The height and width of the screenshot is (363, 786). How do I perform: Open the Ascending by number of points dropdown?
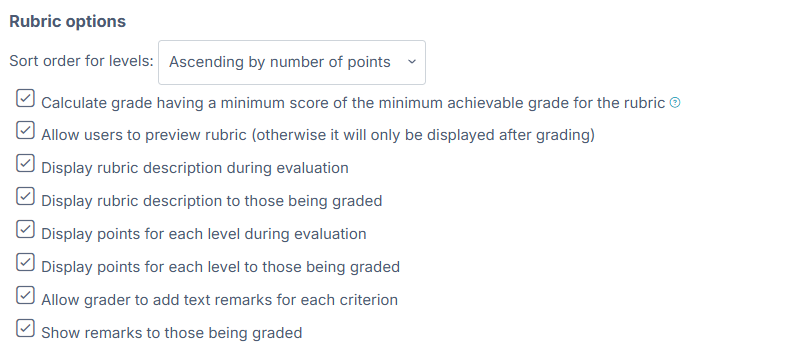coord(292,62)
